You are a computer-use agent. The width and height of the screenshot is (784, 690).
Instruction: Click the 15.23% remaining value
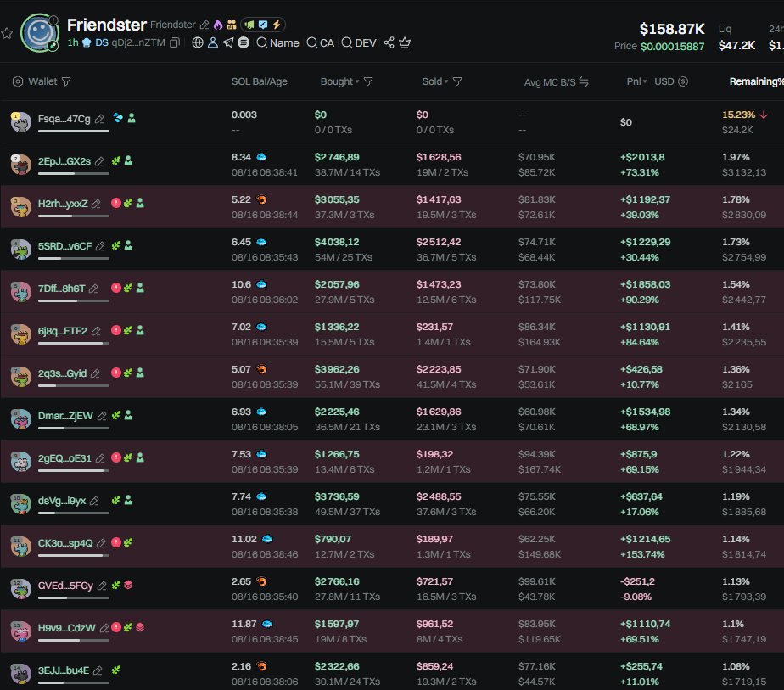tap(738, 115)
